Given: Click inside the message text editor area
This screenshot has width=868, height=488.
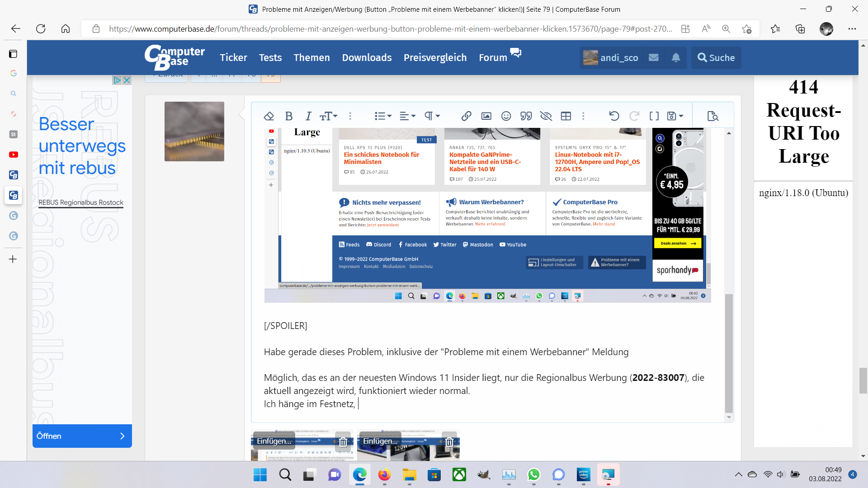Looking at the screenshot, I should pyautogui.click(x=488, y=275).
